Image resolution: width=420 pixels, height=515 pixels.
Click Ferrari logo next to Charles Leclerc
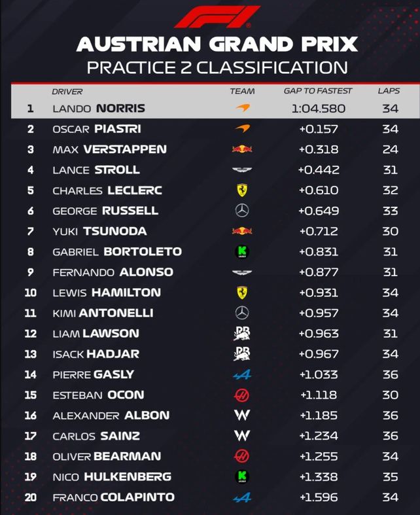(242, 190)
